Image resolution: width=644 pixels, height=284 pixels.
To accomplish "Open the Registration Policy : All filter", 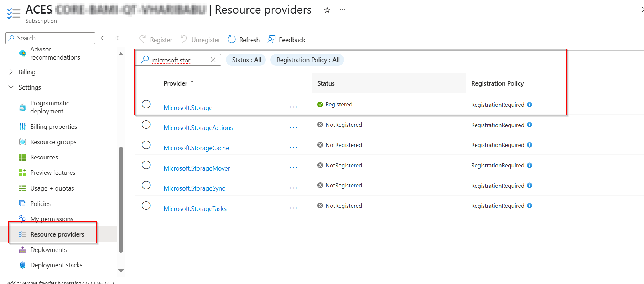I will (307, 60).
